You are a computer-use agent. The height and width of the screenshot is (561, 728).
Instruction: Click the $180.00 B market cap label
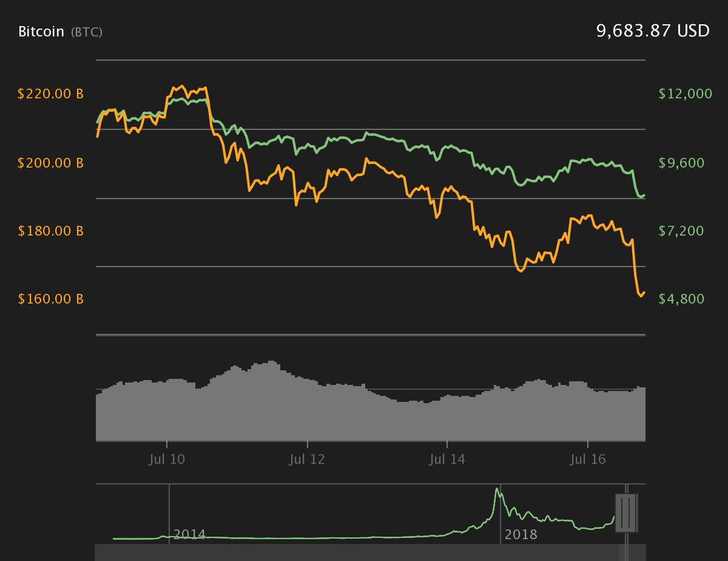(x=50, y=231)
